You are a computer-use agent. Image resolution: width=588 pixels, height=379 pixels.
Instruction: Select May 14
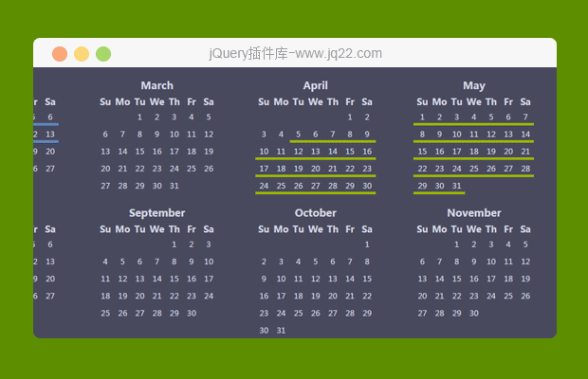[x=525, y=135]
